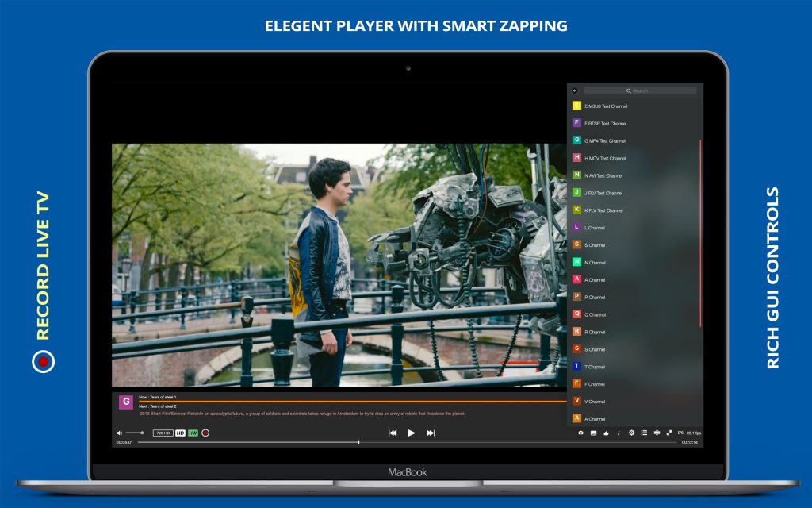
Task: Toggle HW hardware decoding badge
Action: [192, 433]
